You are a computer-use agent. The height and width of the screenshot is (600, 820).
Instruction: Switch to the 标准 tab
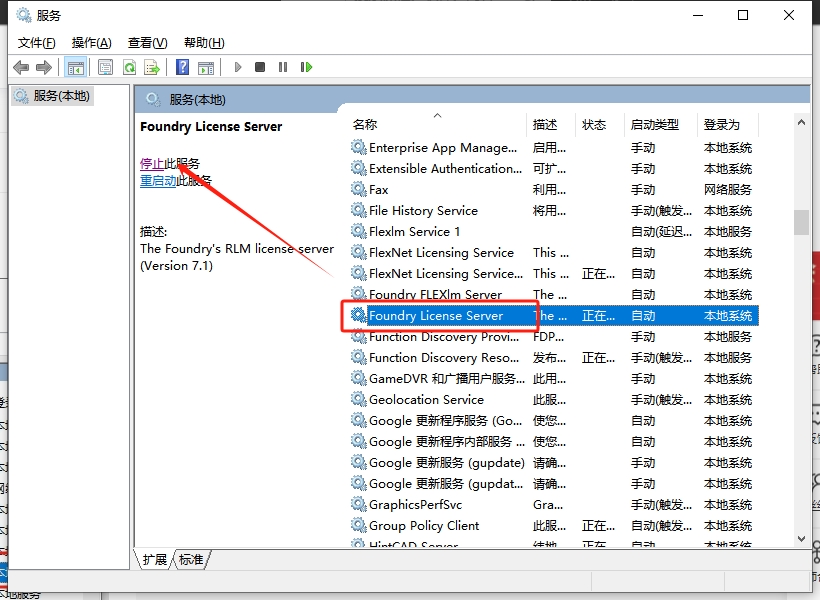pos(191,560)
